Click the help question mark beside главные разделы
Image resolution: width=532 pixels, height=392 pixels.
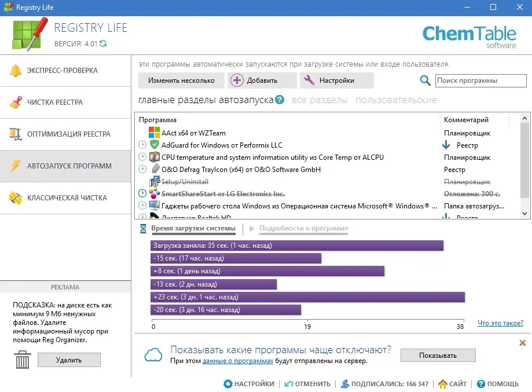280,100
